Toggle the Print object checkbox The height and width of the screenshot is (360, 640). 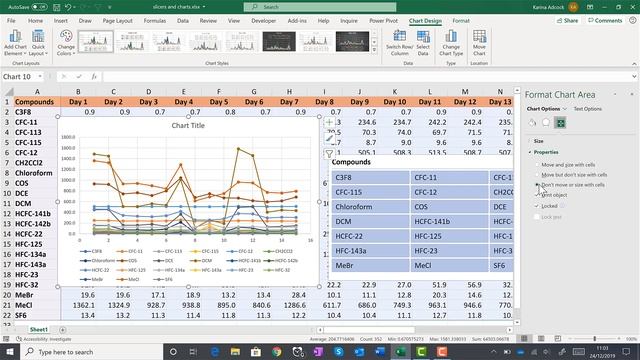(x=537, y=195)
